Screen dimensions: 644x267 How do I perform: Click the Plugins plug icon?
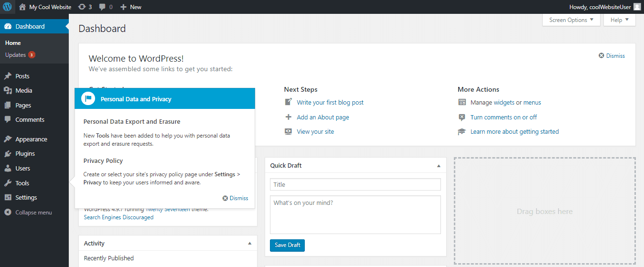point(8,153)
